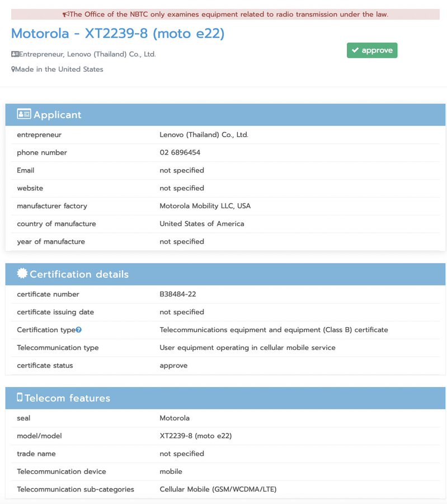The image size is (447, 504).
Task: Select the Telecom features section header
Action: click(x=225, y=398)
